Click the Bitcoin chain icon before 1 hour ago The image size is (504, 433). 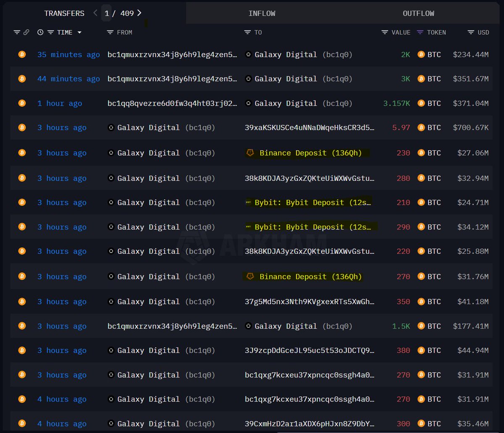pyautogui.click(x=22, y=103)
